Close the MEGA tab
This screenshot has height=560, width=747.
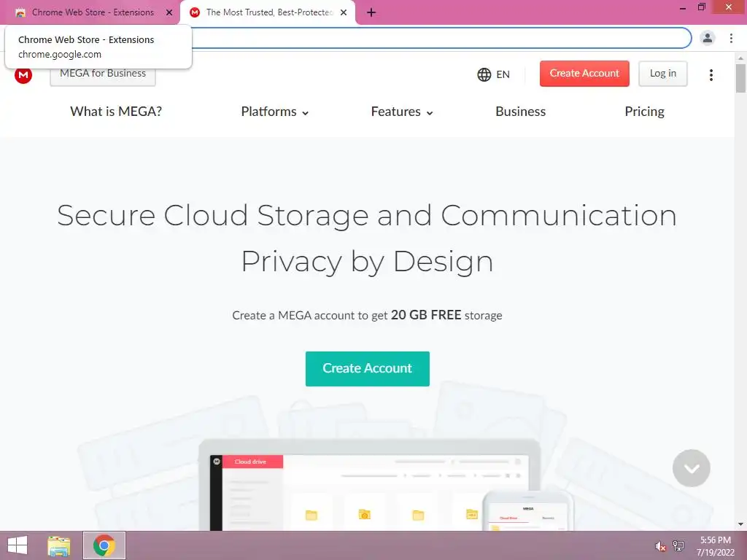tap(344, 12)
